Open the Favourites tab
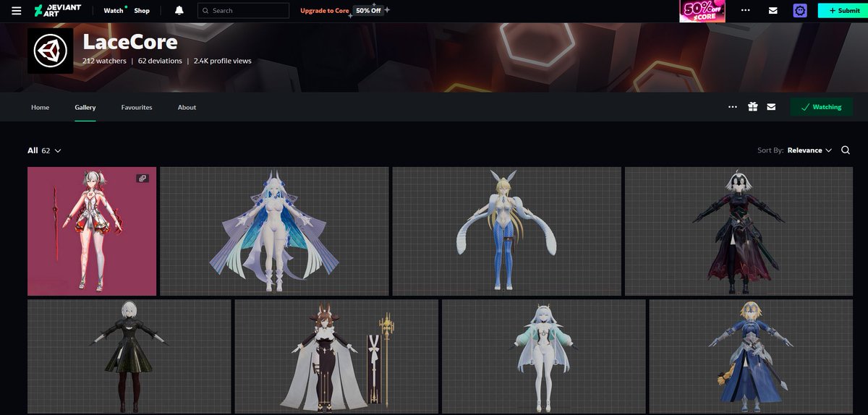 (137, 107)
